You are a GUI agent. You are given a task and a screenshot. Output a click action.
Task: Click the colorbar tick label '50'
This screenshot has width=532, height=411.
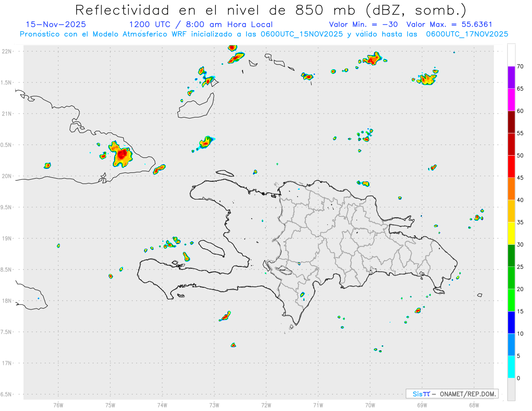pos(520,155)
